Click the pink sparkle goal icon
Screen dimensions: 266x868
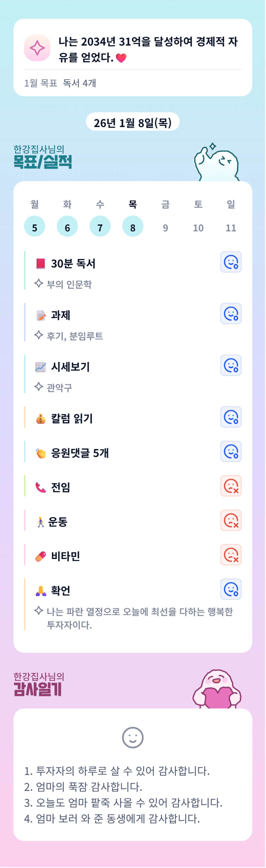click(x=37, y=48)
